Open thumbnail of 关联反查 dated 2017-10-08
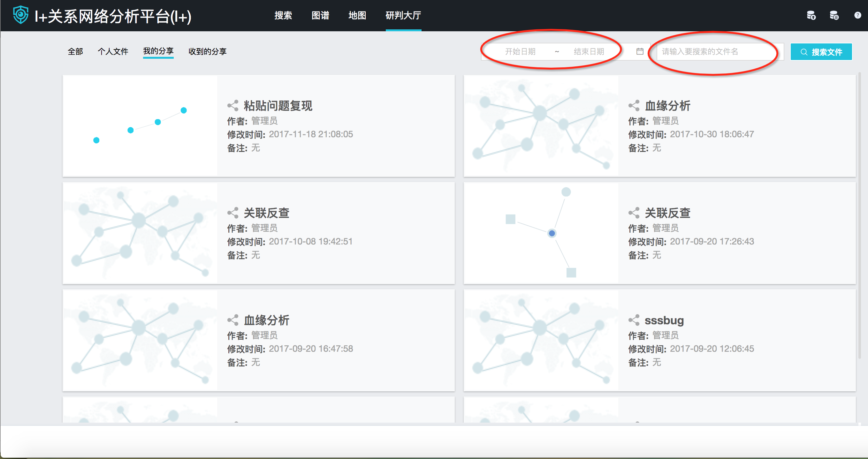868x459 pixels. pos(140,233)
